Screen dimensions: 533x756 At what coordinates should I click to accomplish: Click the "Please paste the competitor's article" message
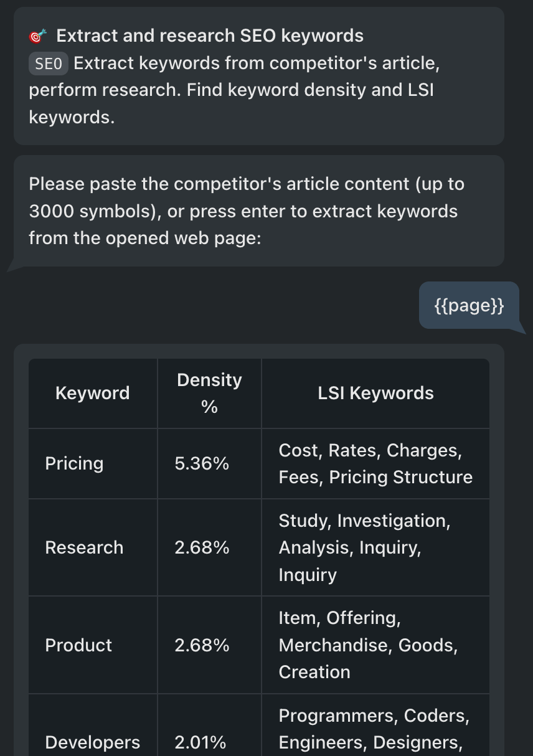coord(247,211)
